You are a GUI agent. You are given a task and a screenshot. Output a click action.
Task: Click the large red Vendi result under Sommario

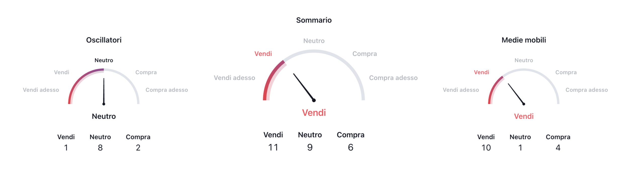pos(314,113)
